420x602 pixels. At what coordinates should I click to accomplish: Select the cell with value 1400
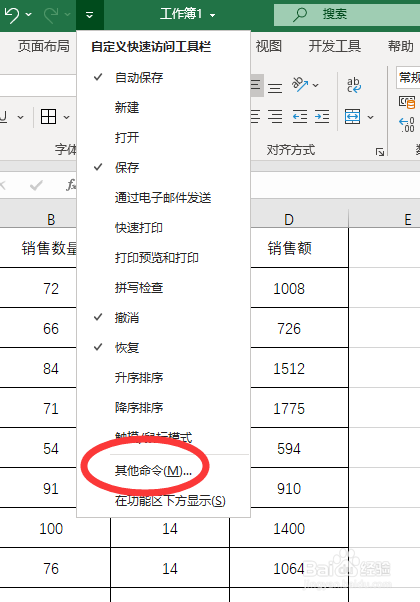coord(289,529)
